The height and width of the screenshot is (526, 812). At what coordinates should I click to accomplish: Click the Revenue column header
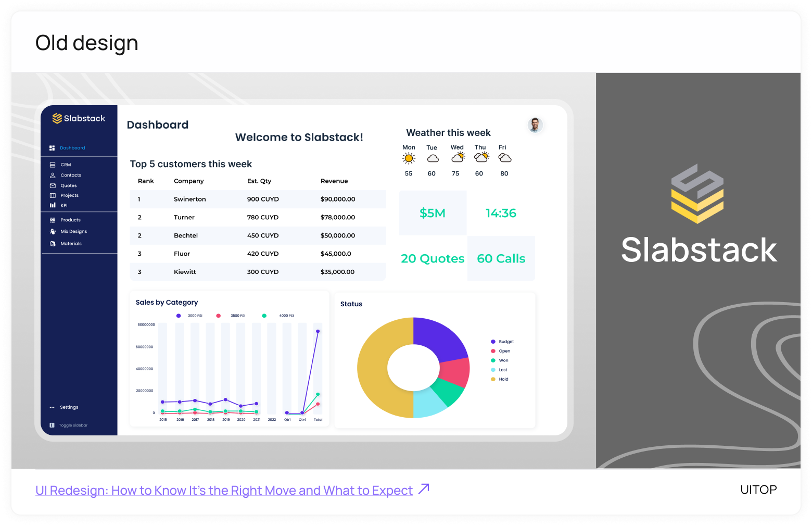point(334,181)
